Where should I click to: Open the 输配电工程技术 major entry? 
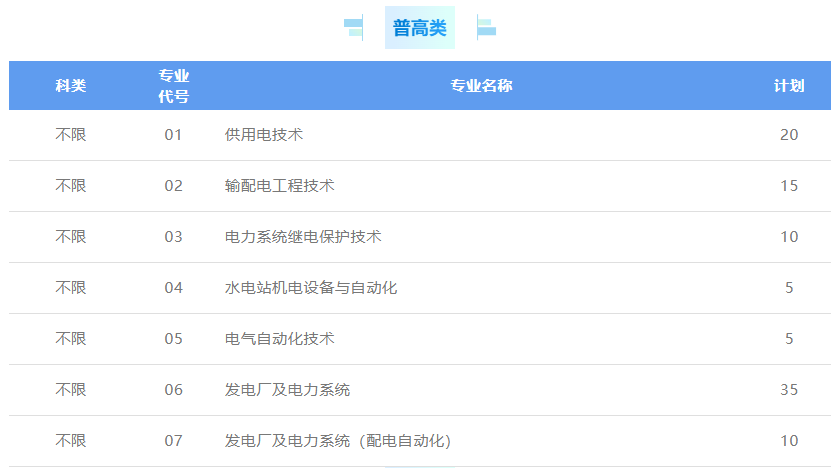280,186
